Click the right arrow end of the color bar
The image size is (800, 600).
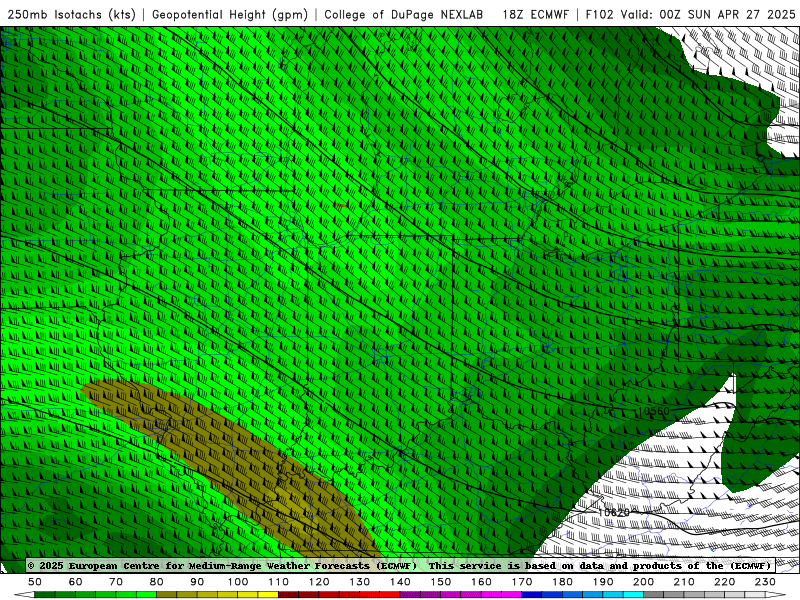tap(776, 595)
